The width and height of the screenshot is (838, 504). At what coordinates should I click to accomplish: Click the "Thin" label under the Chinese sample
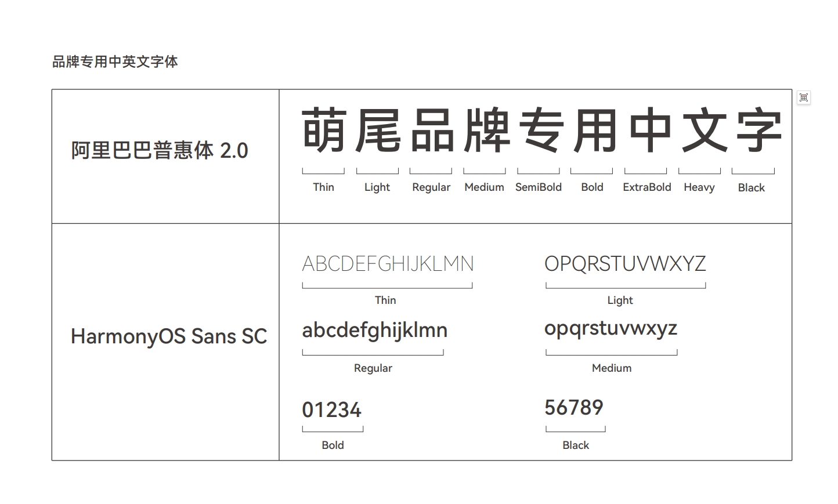pyautogui.click(x=323, y=187)
